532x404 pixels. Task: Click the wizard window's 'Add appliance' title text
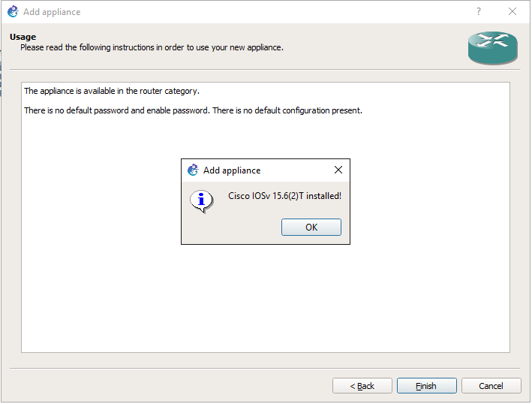coord(52,12)
